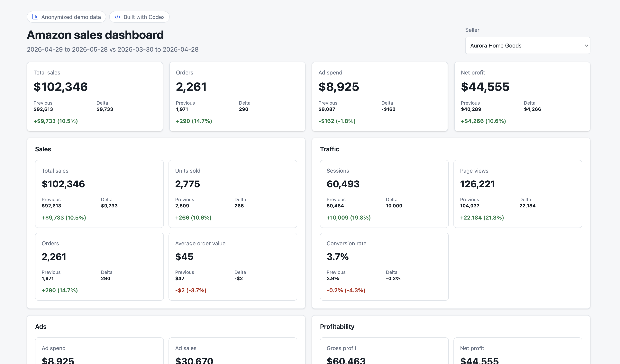Open the Seller dropdown showing Aurora Home Goods

point(527,46)
